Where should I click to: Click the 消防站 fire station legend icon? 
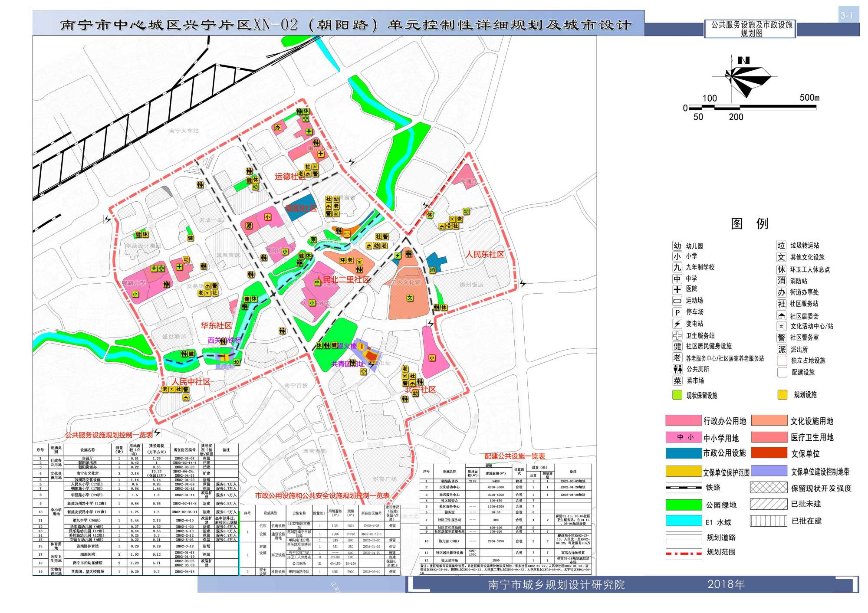point(781,281)
